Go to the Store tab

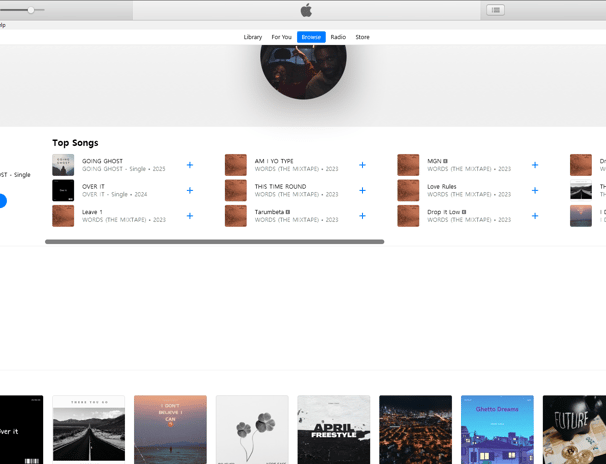click(363, 37)
